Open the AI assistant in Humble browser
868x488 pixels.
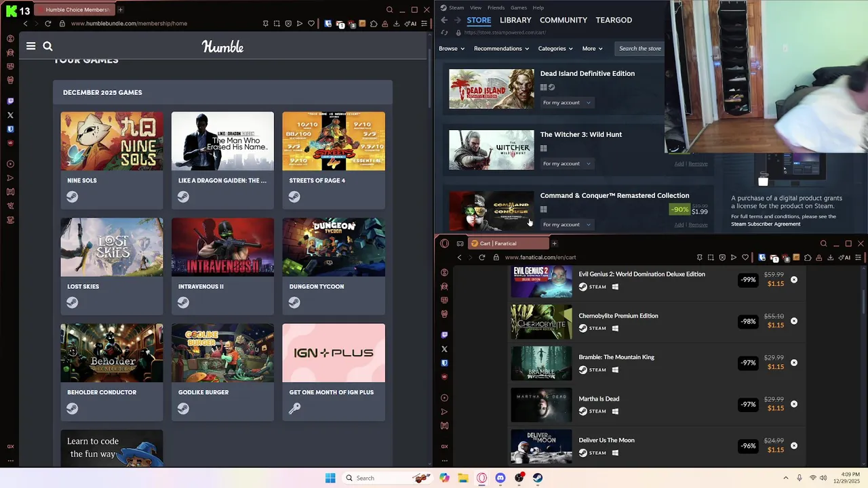point(411,23)
